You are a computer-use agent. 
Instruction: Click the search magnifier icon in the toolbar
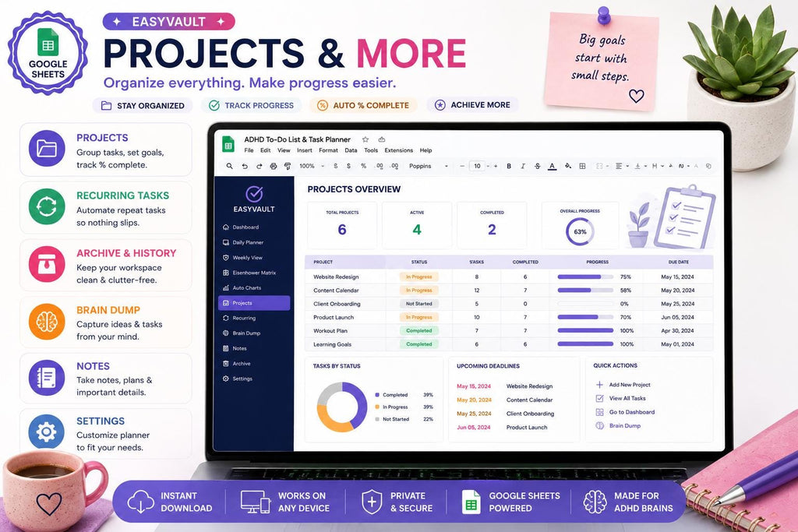point(230,167)
